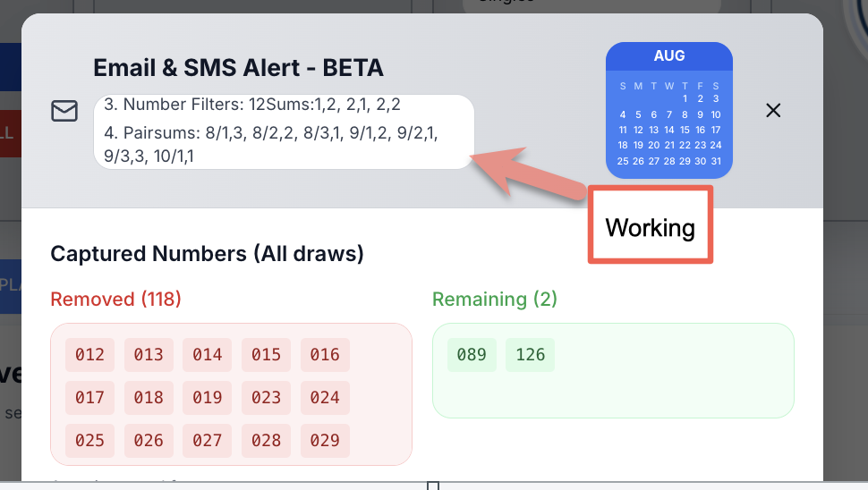Click the envelope mail icon
The image size is (868, 490).
(64, 111)
